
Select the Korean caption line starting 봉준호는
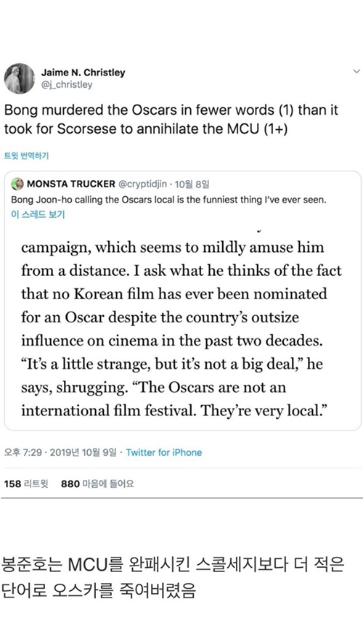click(x=172, y=565)
